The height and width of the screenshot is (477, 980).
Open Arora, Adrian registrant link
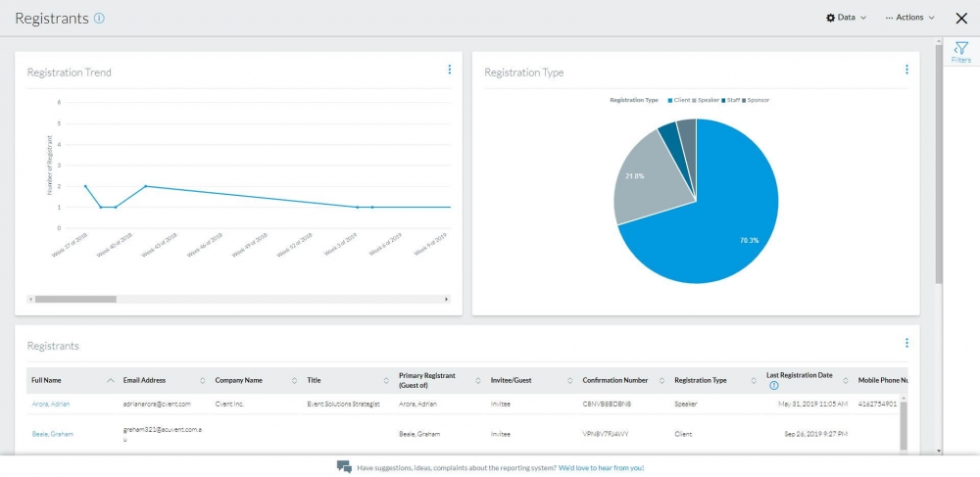tap(50, 404)
